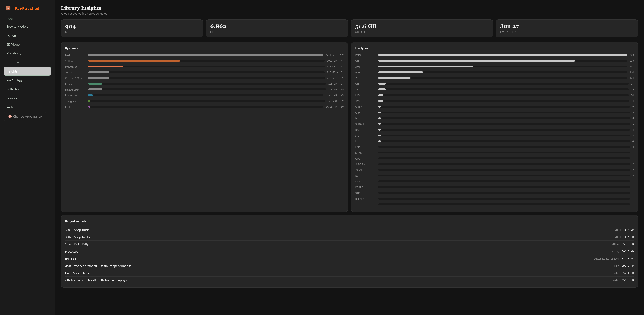Click the SLDPRT file type label

tap(360, 107)
